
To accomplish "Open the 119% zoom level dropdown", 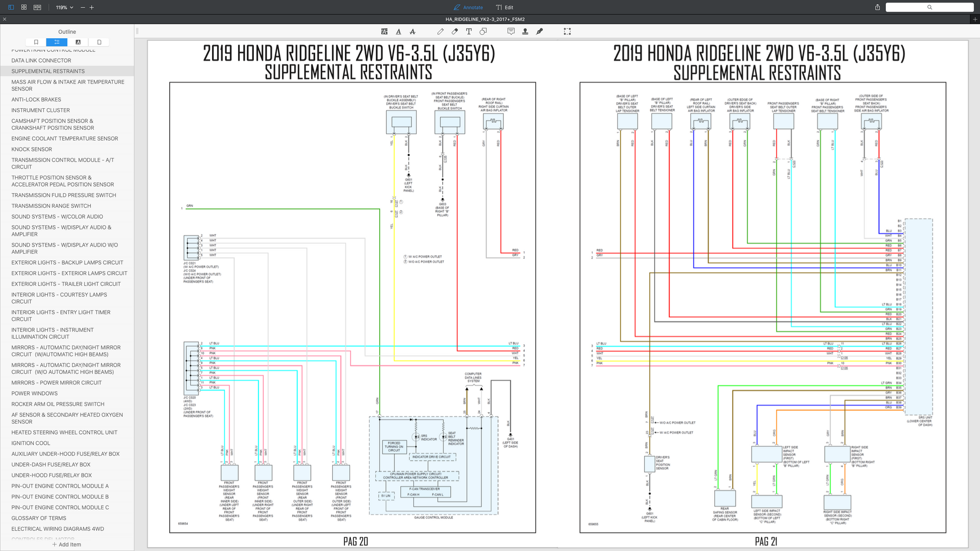I will point(64,8).
